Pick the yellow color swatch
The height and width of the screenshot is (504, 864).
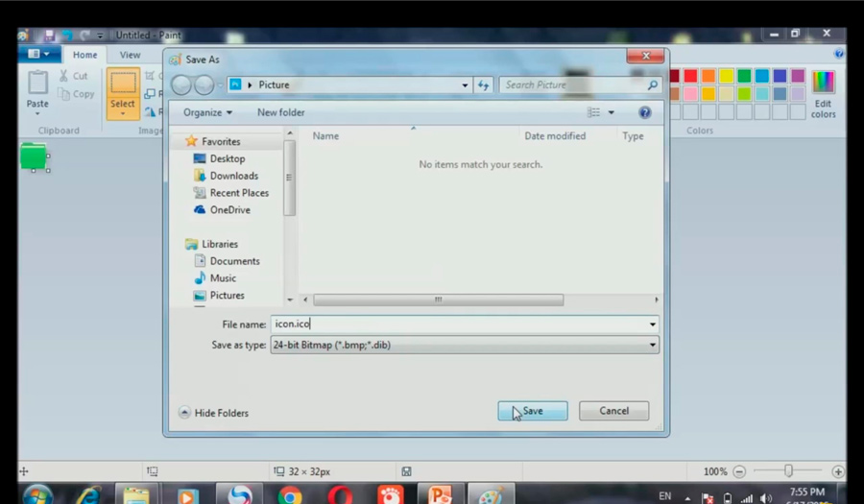[x=727, y=76]
